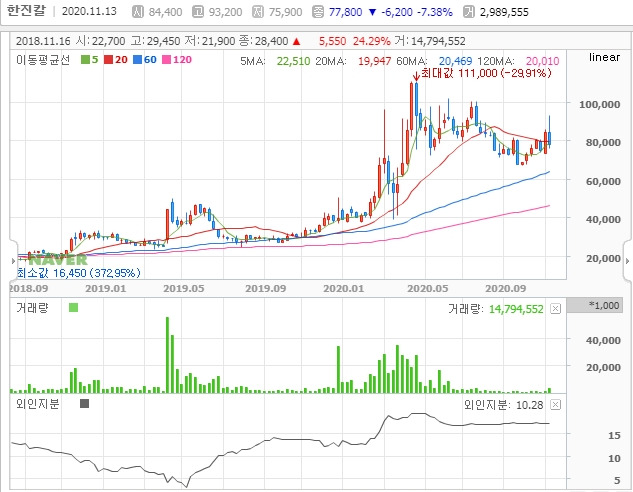Click the header volume 2,989,555
633x492 pixels.
click(504, 12)
